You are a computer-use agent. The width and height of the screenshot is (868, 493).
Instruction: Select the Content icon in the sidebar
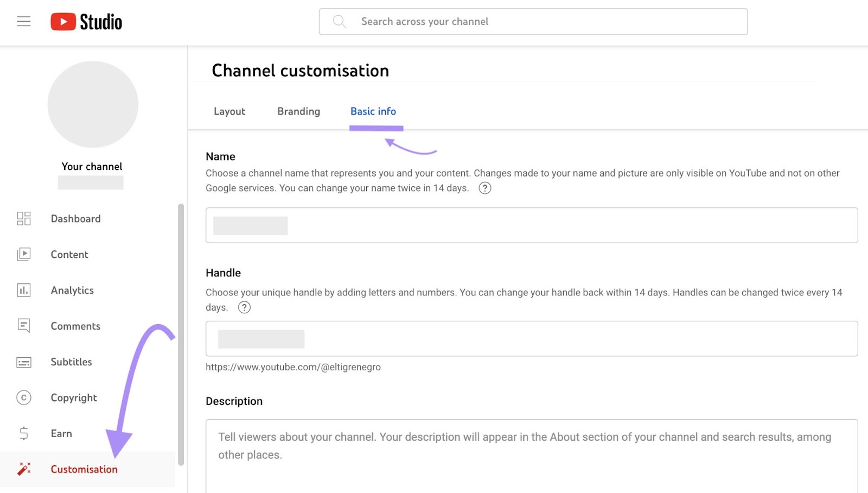point(24,254)
